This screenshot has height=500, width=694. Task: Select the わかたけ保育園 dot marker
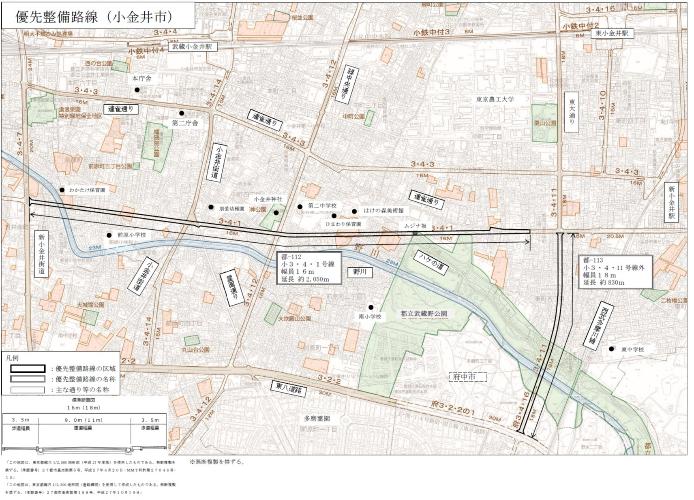click(x=62, y=189)
